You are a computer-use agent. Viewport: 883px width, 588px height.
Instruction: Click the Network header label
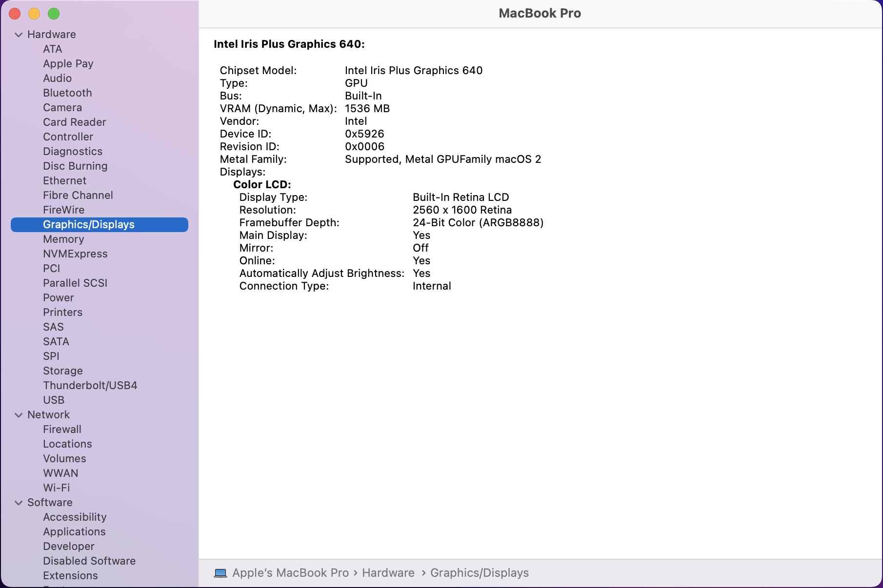[49, 415]
